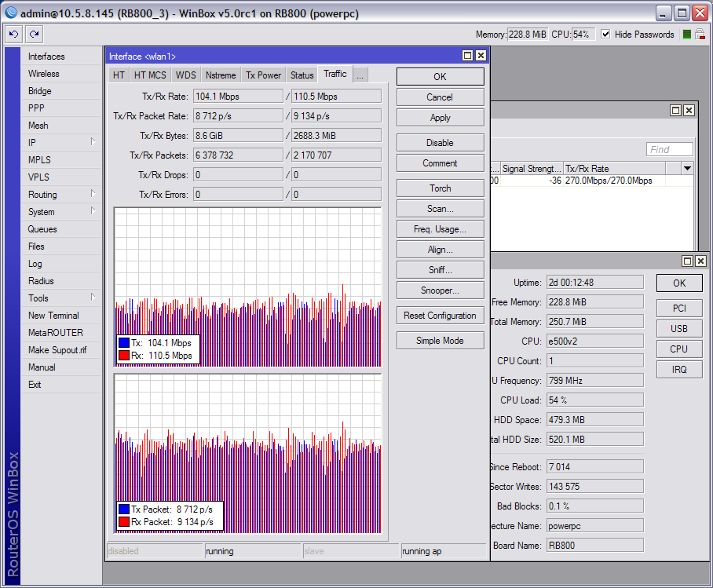The width and height of the screenshot is (713, 588).
Task: Open the Tx/Rx Rate column dropdown
Action: (x=688, y=168)
